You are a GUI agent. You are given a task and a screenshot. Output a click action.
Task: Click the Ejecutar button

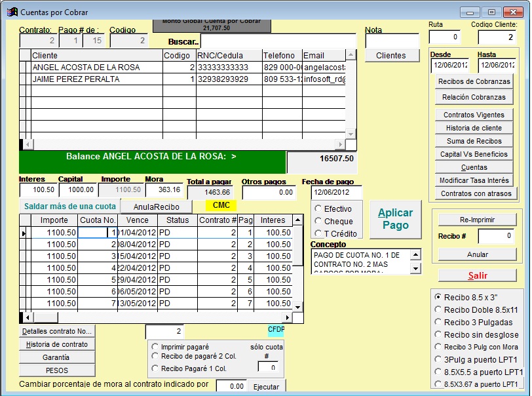[x=266, y=387]
